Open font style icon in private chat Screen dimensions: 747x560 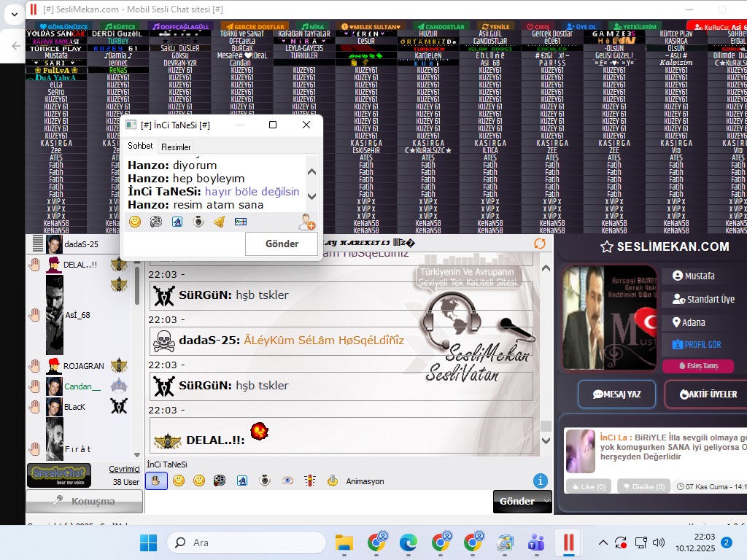click(177, 222)
